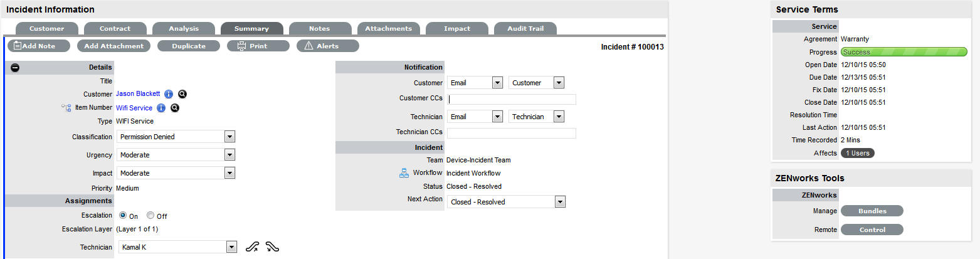Screen dimensions: 980x259
Task: Open the workflow diagram icon
Action: (404, 173)
